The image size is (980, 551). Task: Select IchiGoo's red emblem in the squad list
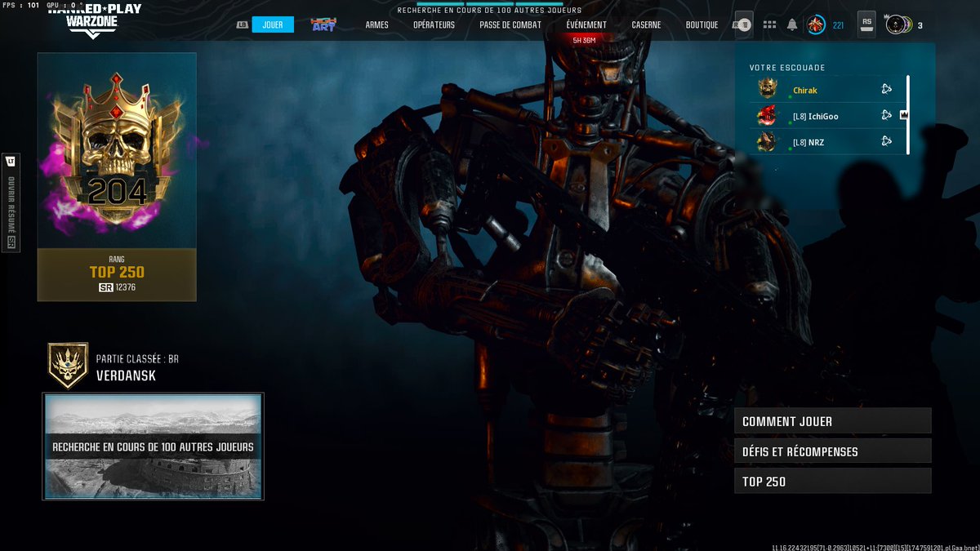[x=767, y=116]
